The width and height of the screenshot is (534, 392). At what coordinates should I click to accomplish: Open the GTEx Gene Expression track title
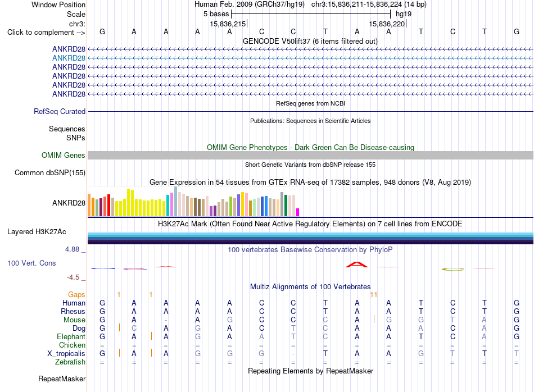(x=310, y=183)
